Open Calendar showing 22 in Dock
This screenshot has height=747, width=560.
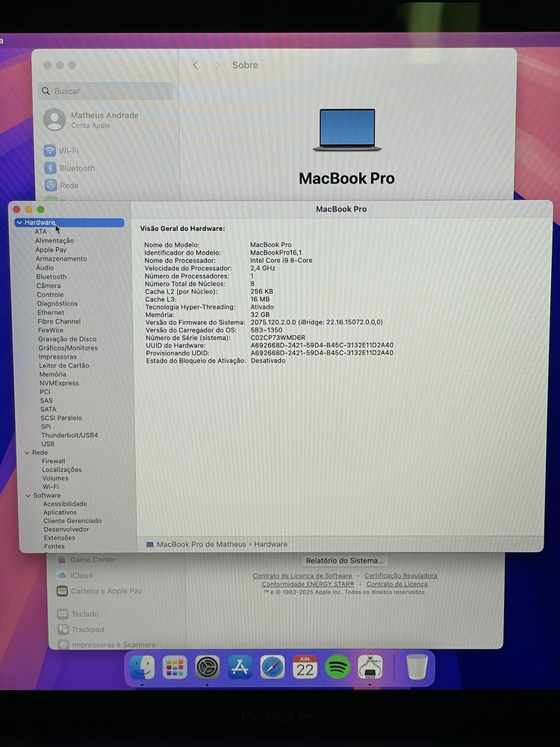[x=305, y=667]
